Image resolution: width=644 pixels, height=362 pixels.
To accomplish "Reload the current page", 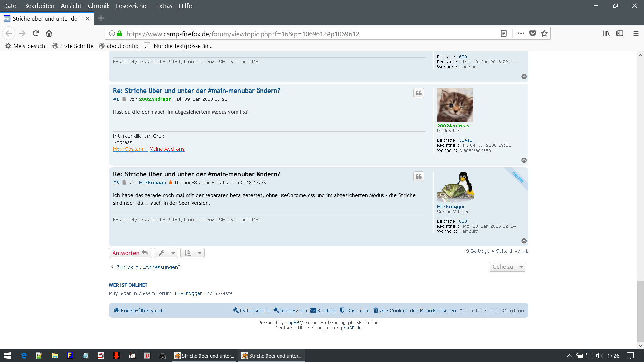I will click(x=36, y=33).
